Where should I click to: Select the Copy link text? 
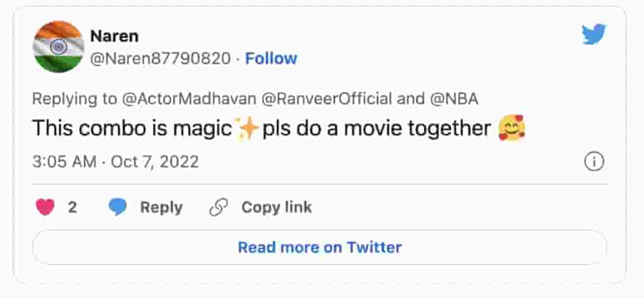(x=277, y=207)
